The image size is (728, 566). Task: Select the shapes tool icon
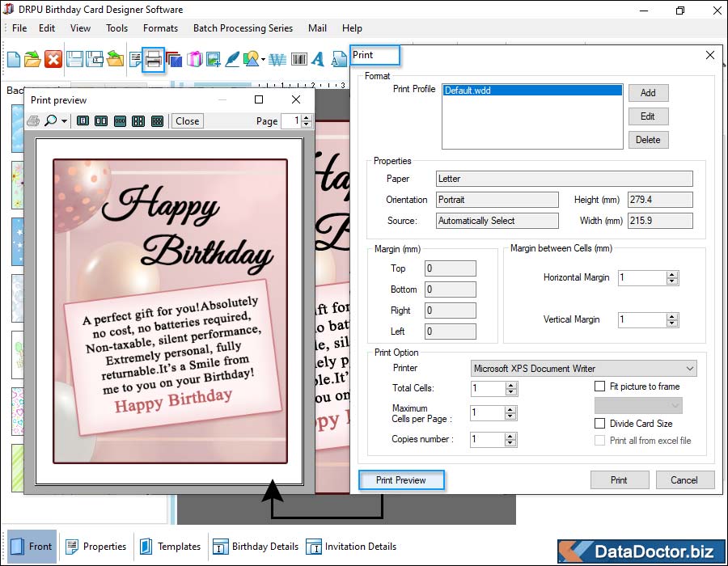pyautogui.click(x=251, y=59)
